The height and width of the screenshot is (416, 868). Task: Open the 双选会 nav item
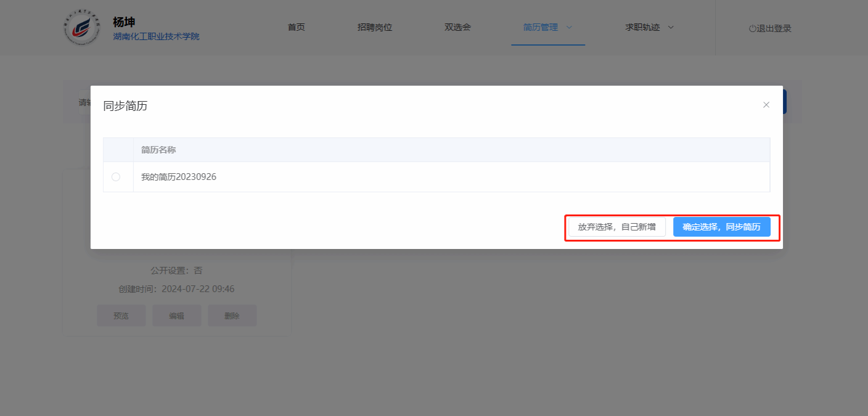tap(457, 27)
